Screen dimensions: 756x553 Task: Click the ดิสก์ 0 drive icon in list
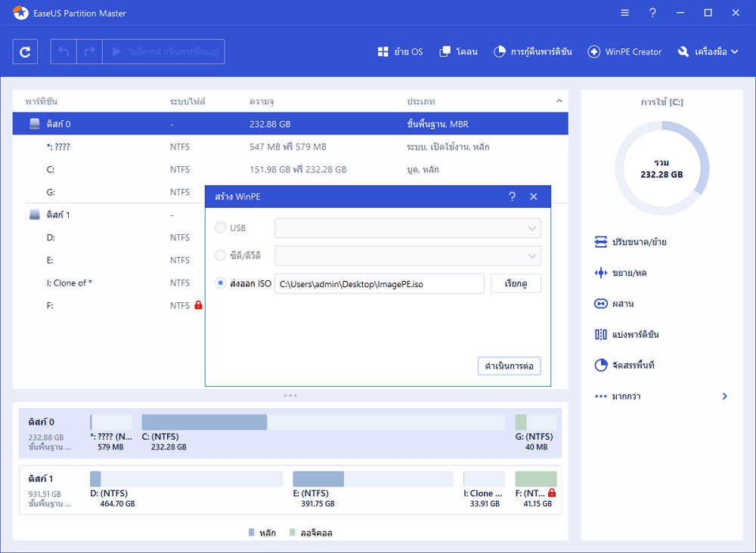coord(35,124)
